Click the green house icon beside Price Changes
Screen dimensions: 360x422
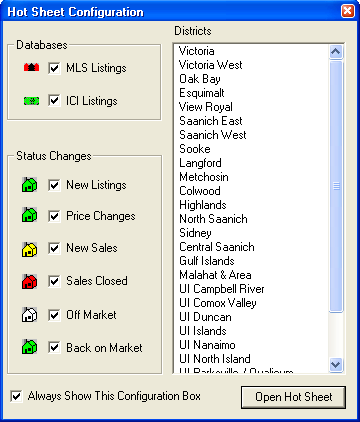(x=29, y=215)
